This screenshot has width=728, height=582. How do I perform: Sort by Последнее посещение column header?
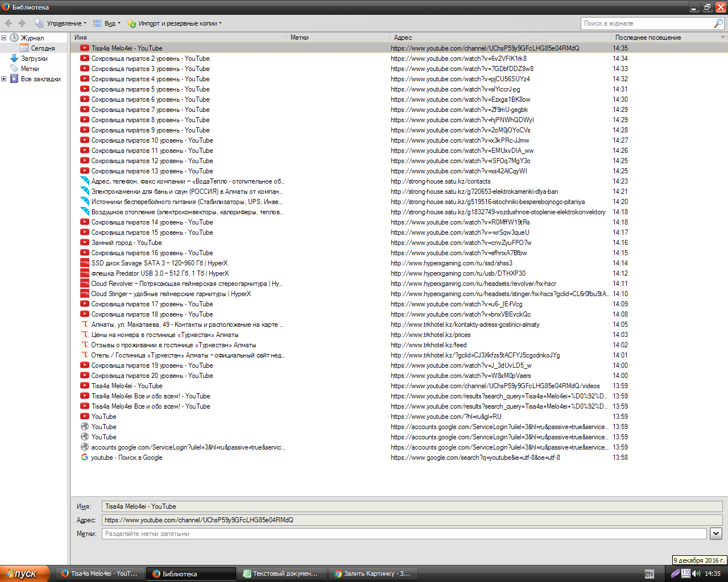665,38
